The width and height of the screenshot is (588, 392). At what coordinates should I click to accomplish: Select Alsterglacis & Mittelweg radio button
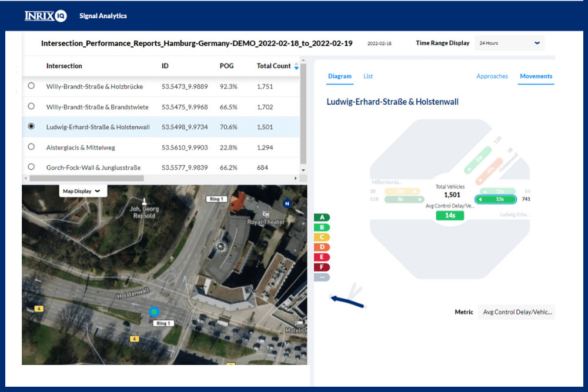[31, 147]
